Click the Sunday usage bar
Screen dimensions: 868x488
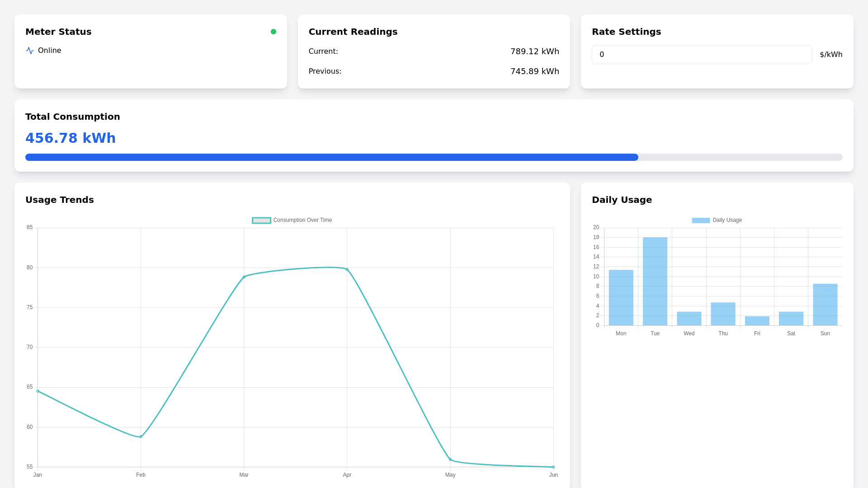click(x=825, y=304)
